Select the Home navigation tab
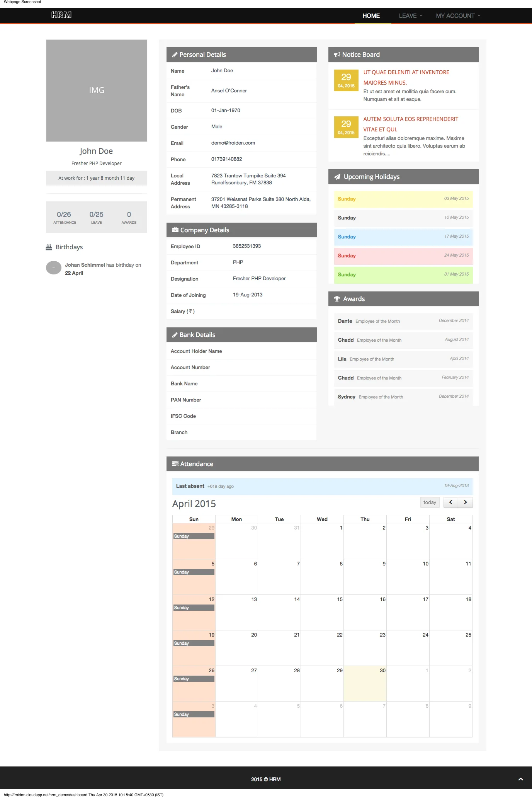 point(371,16)
